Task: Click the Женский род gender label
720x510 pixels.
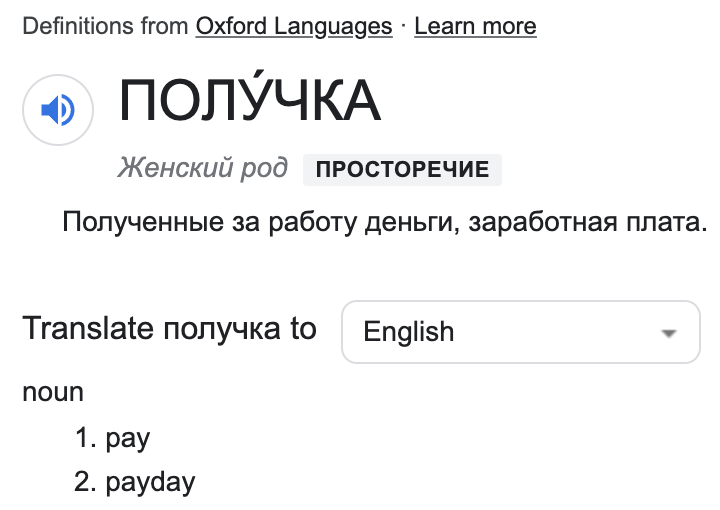Action: [203, 169]
